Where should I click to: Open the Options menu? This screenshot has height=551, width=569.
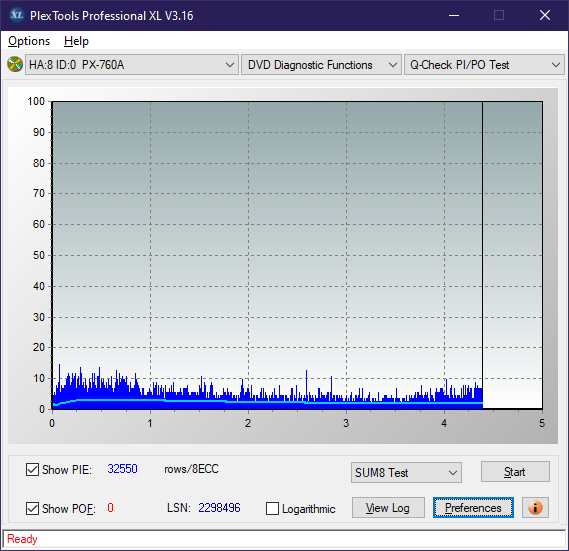29,41
